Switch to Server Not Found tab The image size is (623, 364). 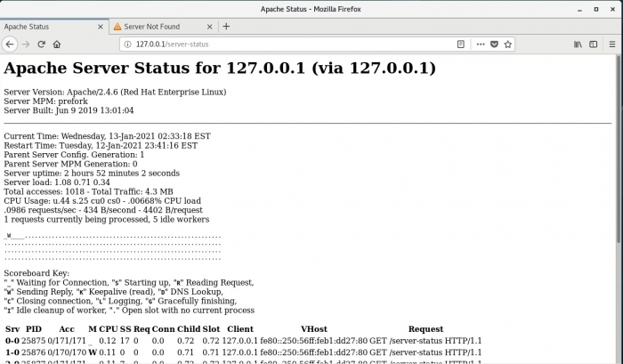pos(163,27)
